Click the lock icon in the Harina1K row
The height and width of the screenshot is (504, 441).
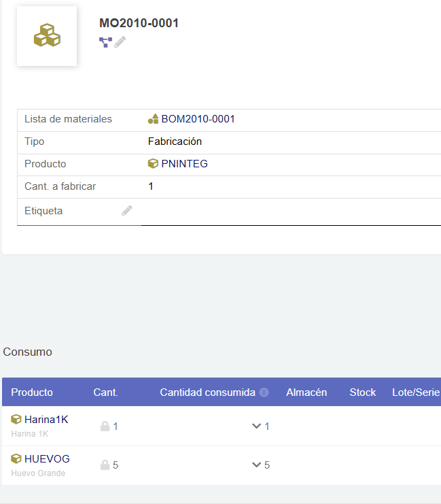click(x=105, y=426)
